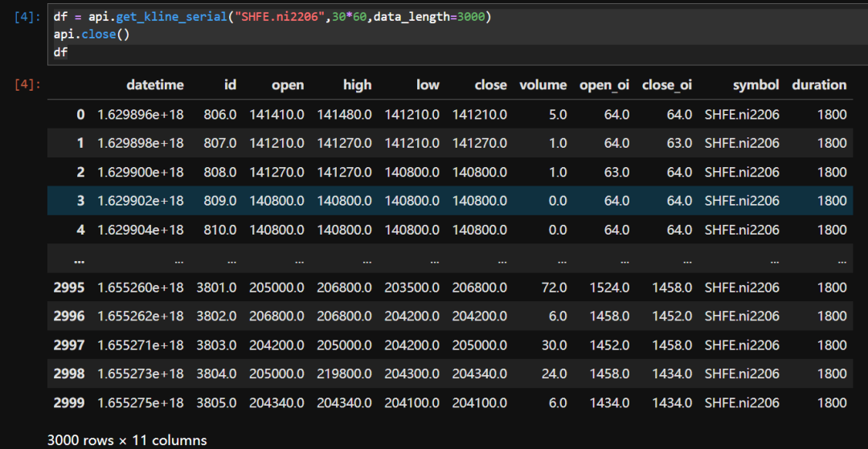
Task: Click the volume column header
Action: (x=543, y=84)
